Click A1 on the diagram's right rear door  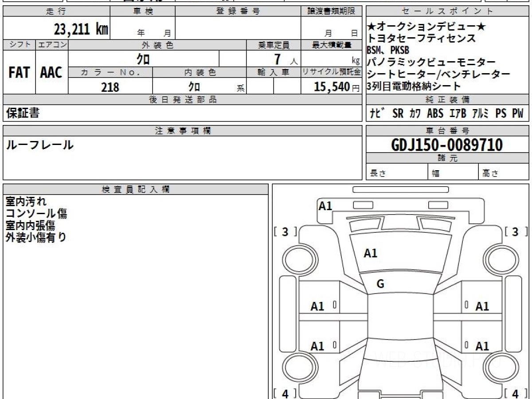click(482, 346)
